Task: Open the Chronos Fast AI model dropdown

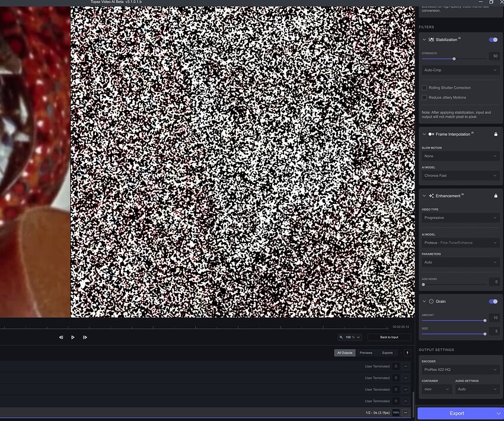Action: pyautogui.click(x=460, y=176)
